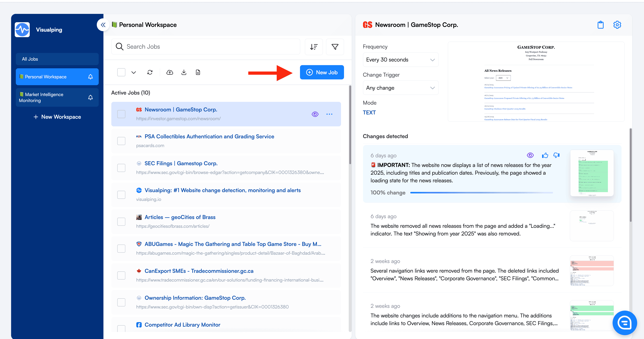Check the CanExport SMEs job checkbox

coord(121,276)
